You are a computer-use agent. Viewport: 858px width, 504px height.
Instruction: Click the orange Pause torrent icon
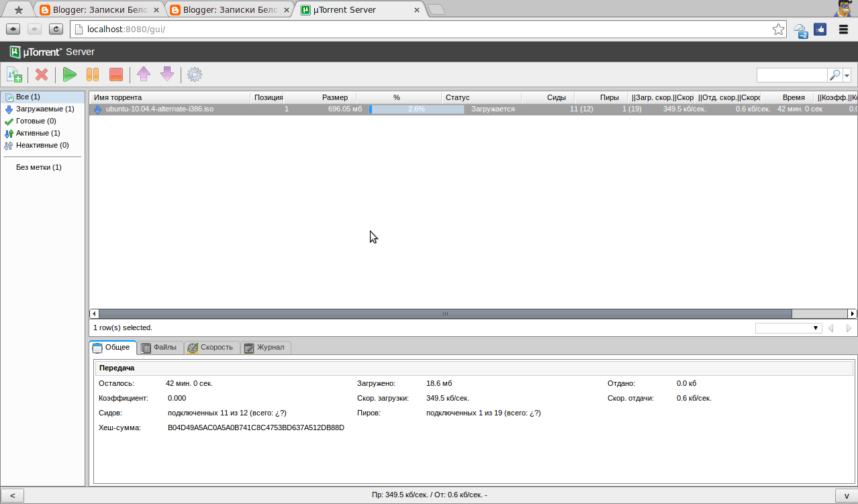point(93,74)
